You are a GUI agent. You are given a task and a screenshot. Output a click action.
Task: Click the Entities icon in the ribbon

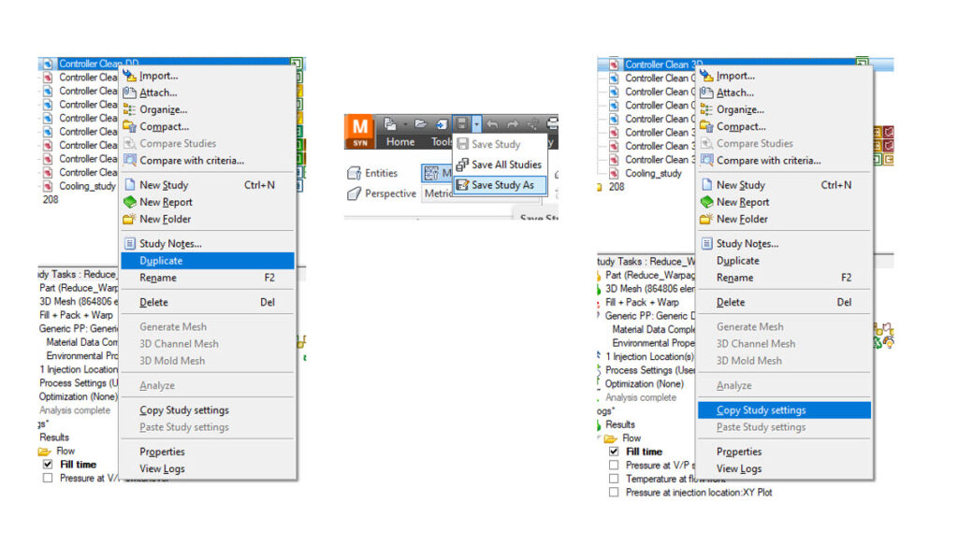(x=354, y=174)
